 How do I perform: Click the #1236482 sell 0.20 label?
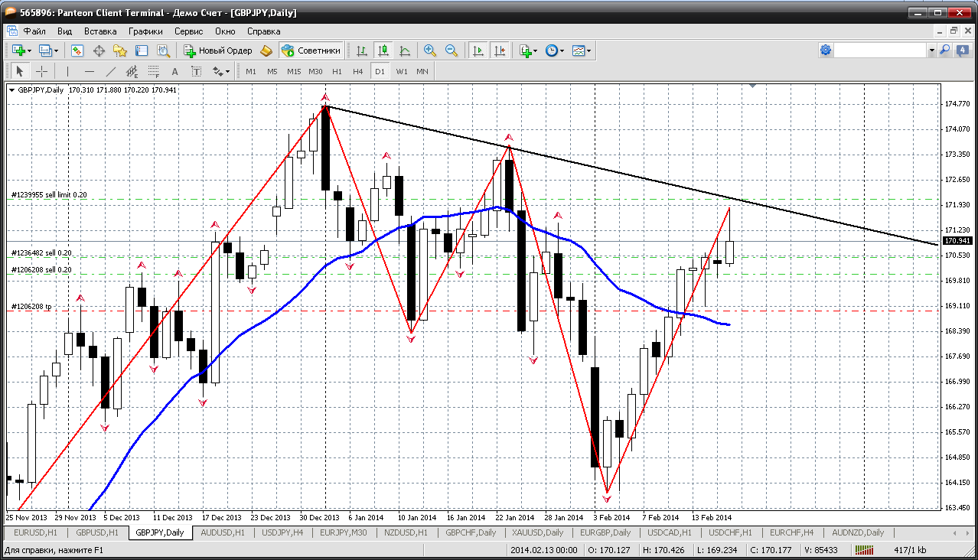click(41, 252)
